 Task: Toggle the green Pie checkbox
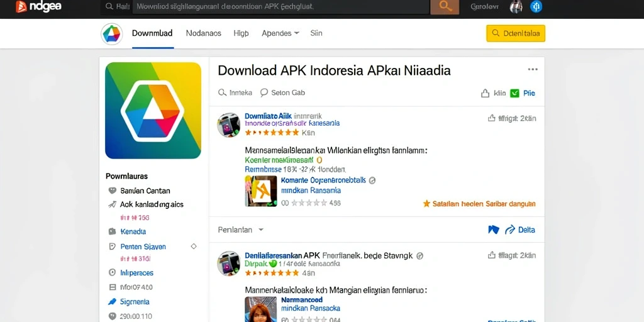[x=514, y=93]
